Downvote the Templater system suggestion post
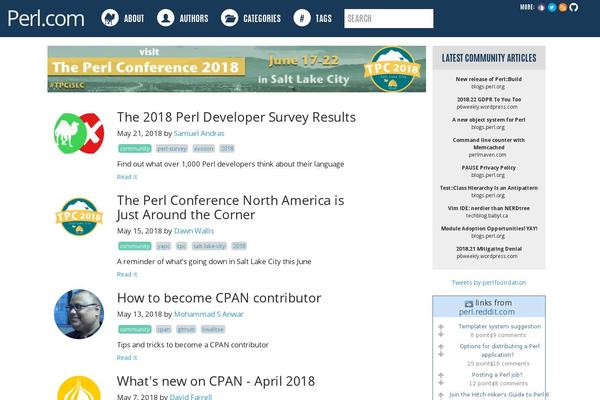 (x=441, y=335)
